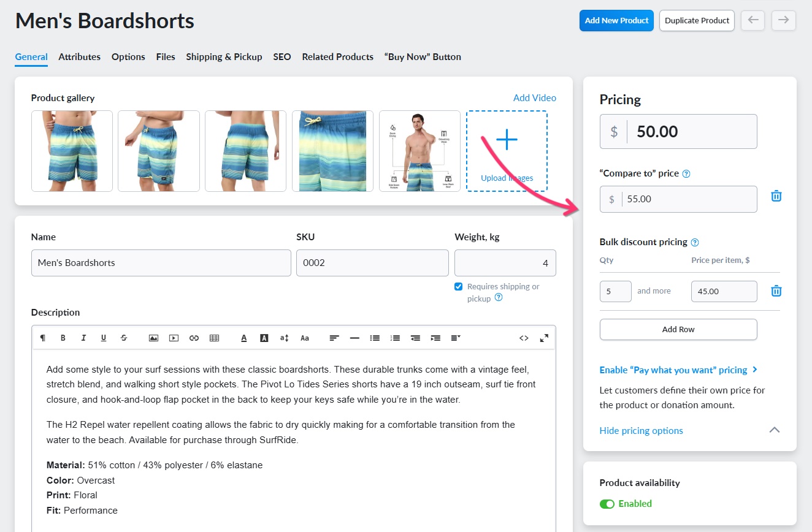
Task: Click Duplicate Product button
Action: [x=697, y=20]
